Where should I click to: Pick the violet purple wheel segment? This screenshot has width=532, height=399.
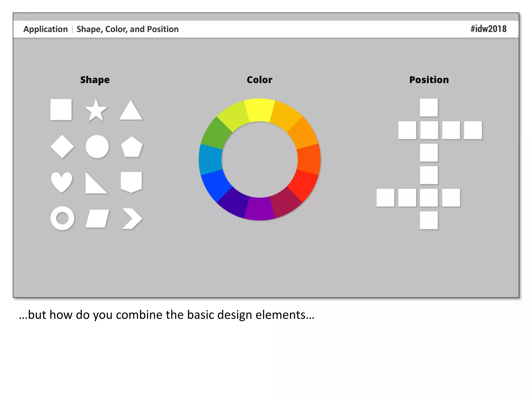pos(260,209)
